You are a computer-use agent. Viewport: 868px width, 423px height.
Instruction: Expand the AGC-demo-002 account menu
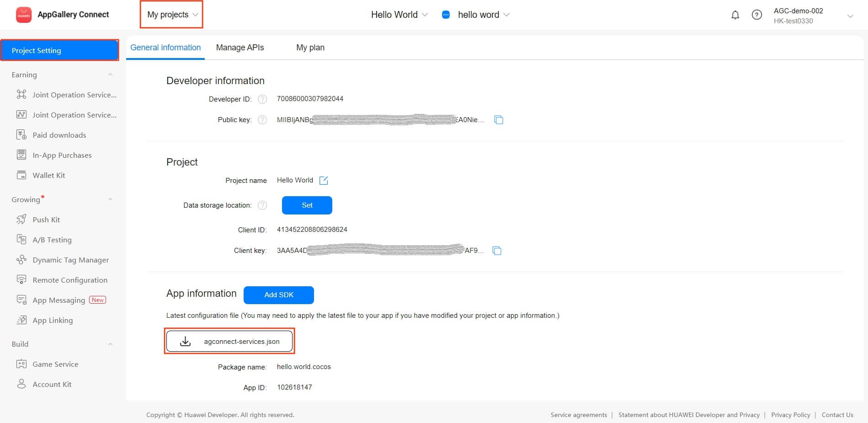pyautogui.click(x=850, y=16)
